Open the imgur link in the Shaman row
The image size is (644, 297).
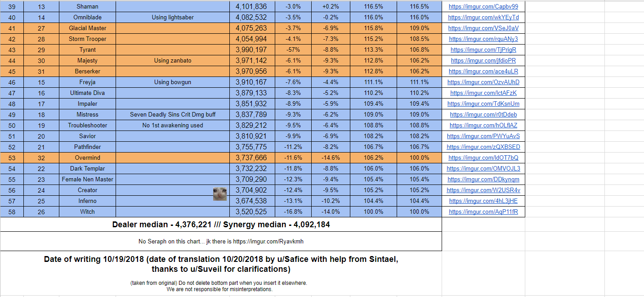[x=483, y=7]
